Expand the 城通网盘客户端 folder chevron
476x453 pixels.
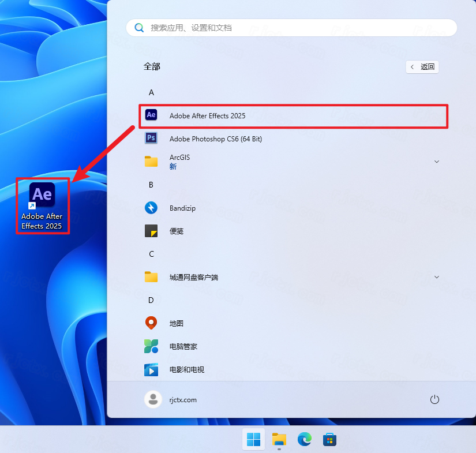coord(437,277)
